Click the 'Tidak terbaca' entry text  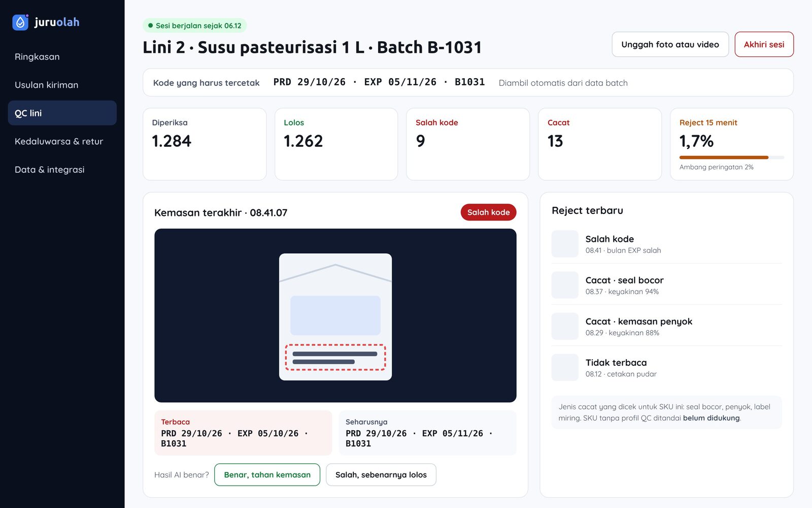coord(616,362)
